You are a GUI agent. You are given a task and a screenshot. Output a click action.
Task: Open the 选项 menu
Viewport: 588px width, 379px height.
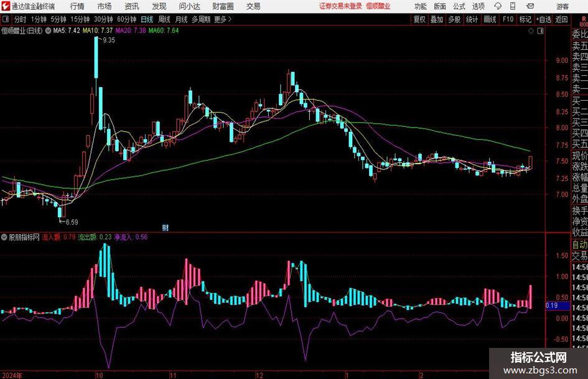[x=478, y=6]
